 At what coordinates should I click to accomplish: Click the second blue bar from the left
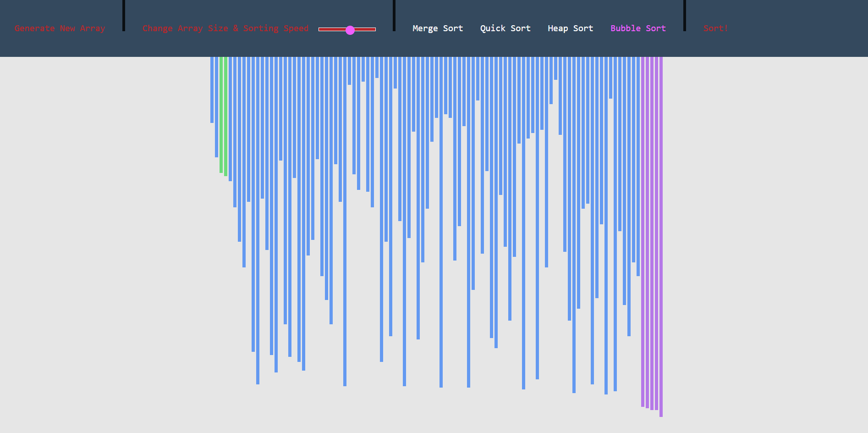pos(216,105)
